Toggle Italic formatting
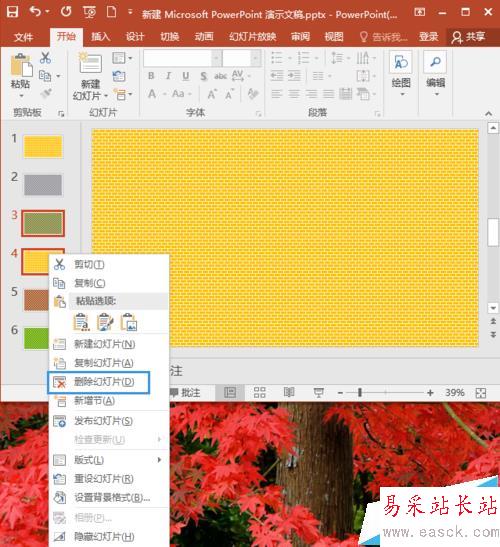This screenshot has height=547, width=500. coord(169,76)
